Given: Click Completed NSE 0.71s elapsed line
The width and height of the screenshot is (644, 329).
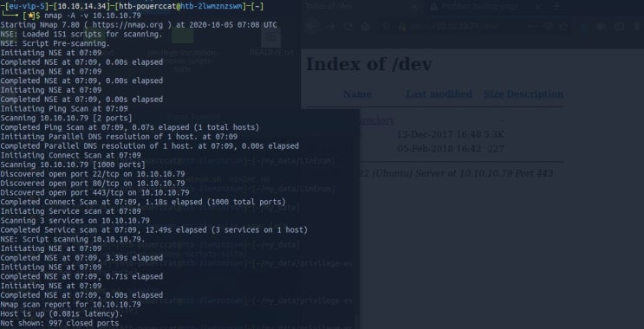Looking at the screenshot, I should pyautogui.click(x=81, y=276).
